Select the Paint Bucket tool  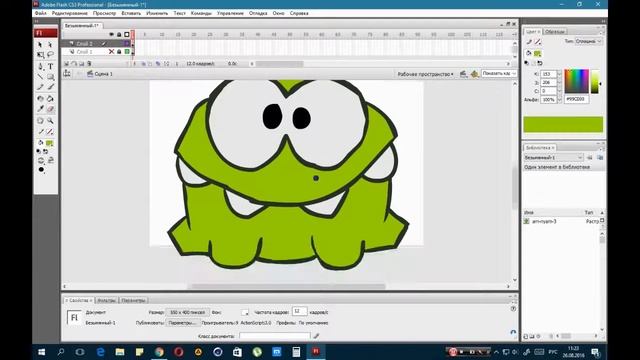[x=50, y=98]
